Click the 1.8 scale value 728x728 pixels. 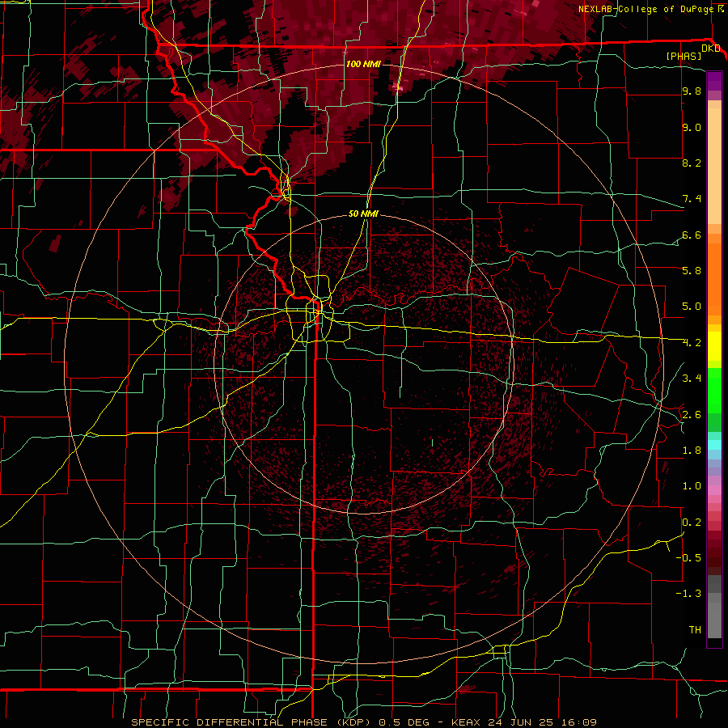coord(692,451)
